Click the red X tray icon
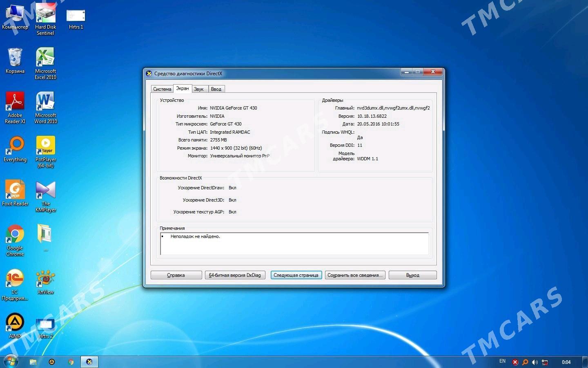Image resolution: width=588 pixels, height=368 pixels. pyautogui.click(x=515, y=362)
